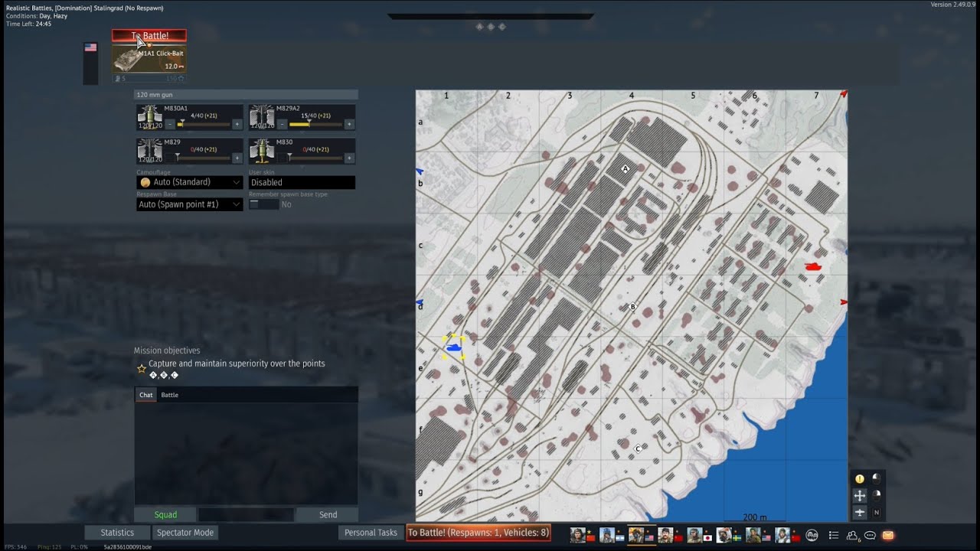Click capture point B on the map
The height and width of the screenshot is (551, 980).
pyautogui.click(x=632, y=307)
